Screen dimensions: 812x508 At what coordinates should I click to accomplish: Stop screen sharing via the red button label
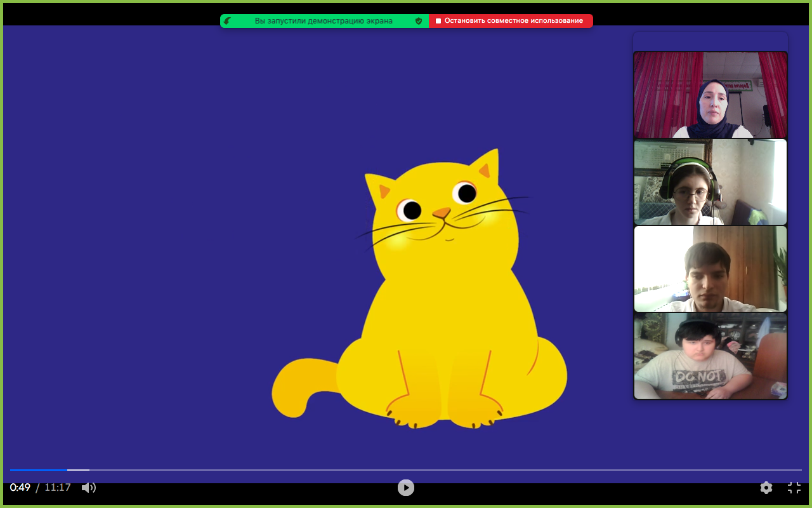tap(513, 21)
